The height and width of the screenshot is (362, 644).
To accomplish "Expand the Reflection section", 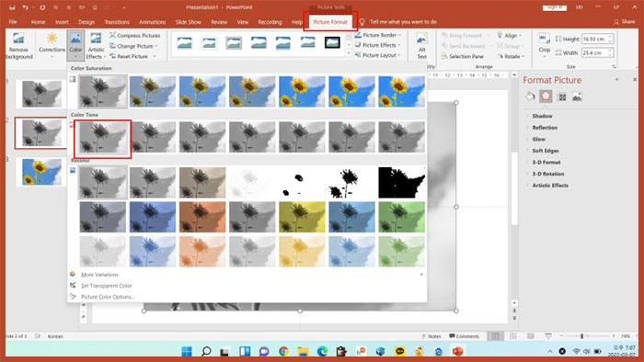I will pyautogui.click(x=545, y=128).
